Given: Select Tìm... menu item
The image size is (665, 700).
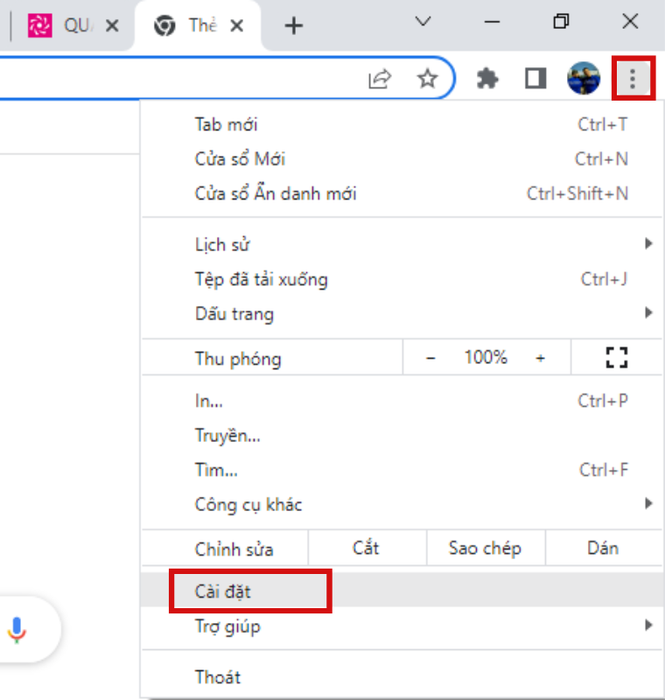Looking at the screenshot, I should pyautogui.click(x=402, y=470).
